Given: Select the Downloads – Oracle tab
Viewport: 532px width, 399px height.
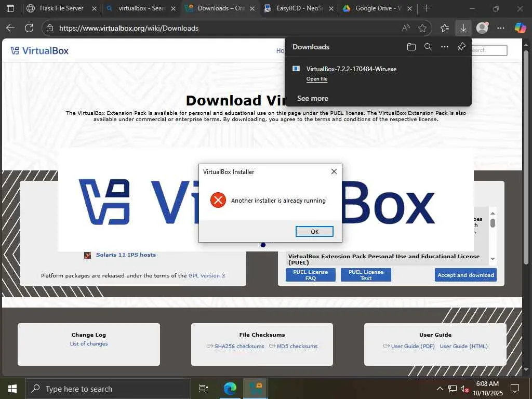Looking at the screenshot, I should [220, 8].
